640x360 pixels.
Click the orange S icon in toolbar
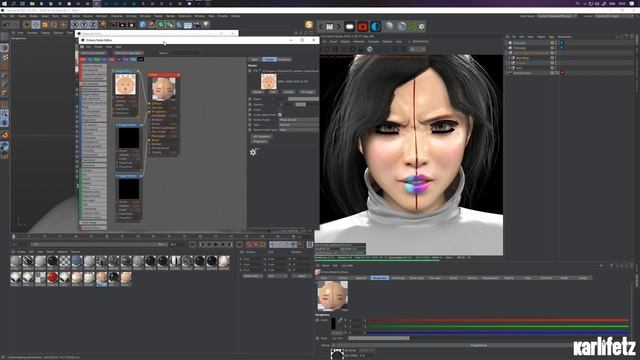(x=309, y=24)
